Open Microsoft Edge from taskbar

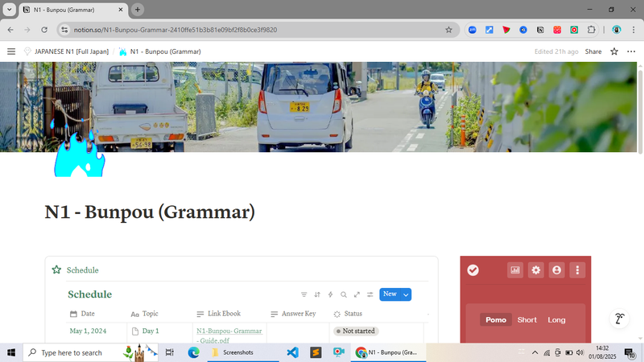click(x=193, y=352)
